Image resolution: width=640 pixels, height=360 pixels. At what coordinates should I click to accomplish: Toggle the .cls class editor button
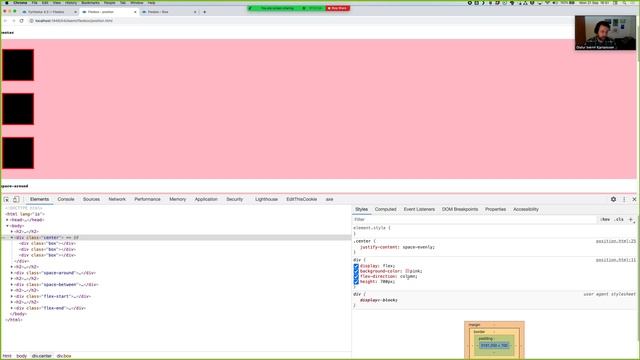pyautogui.click(x=619, y=220)
